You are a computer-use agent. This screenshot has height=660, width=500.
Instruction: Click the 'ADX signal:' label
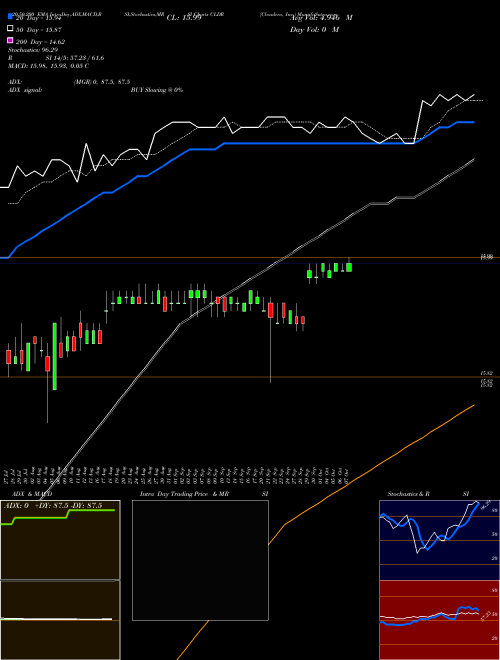coord(25,90)
